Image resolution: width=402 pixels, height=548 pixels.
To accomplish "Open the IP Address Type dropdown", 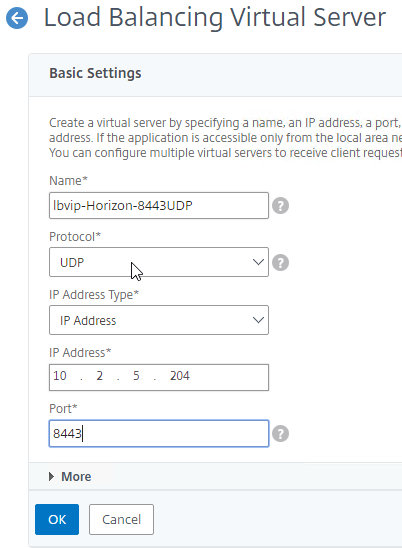I will coord(159,320).
